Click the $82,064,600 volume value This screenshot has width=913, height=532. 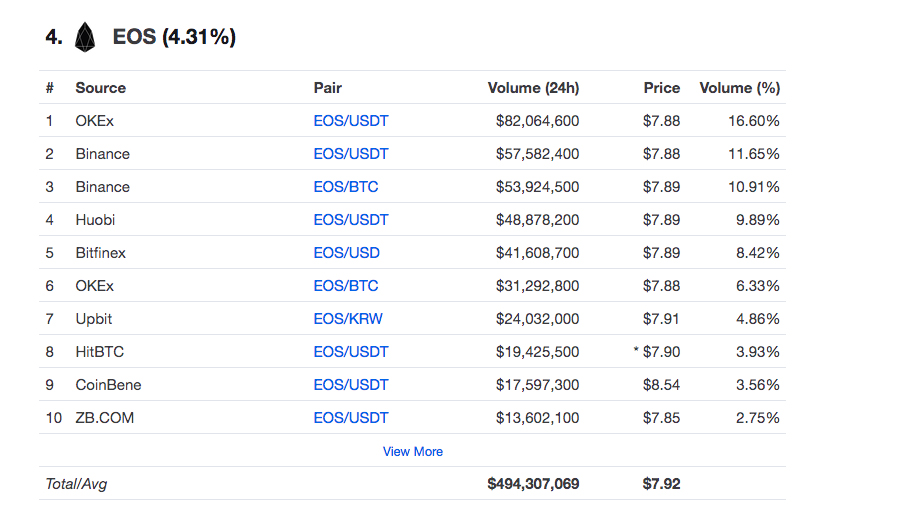pyautogui.click(x=537, y=120)
